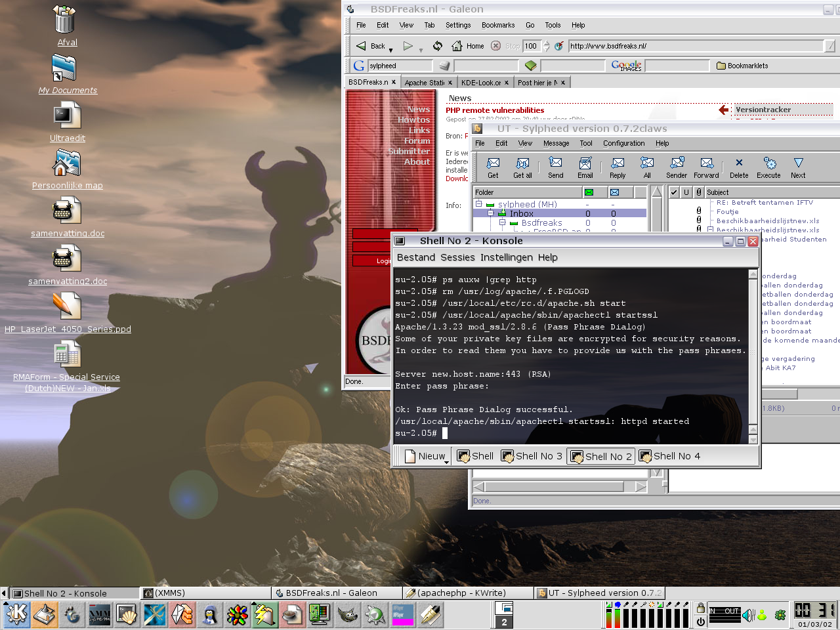This screenshot has height=630, width=840.
Task: Open the Forward history dropdown arrow in Galeon
Action: (421, 50)
